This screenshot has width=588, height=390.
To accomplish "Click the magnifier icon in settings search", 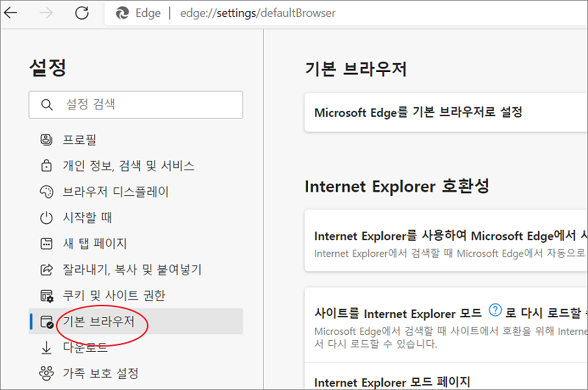I will coord(46,105).
